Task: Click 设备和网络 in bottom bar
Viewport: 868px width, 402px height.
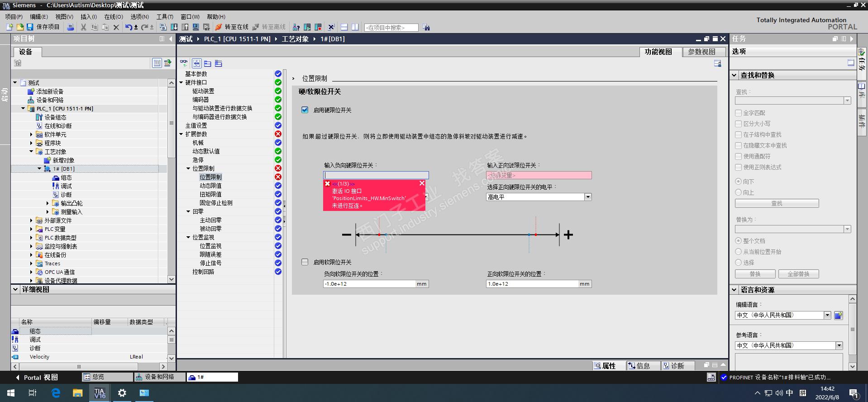Action: 160,377
